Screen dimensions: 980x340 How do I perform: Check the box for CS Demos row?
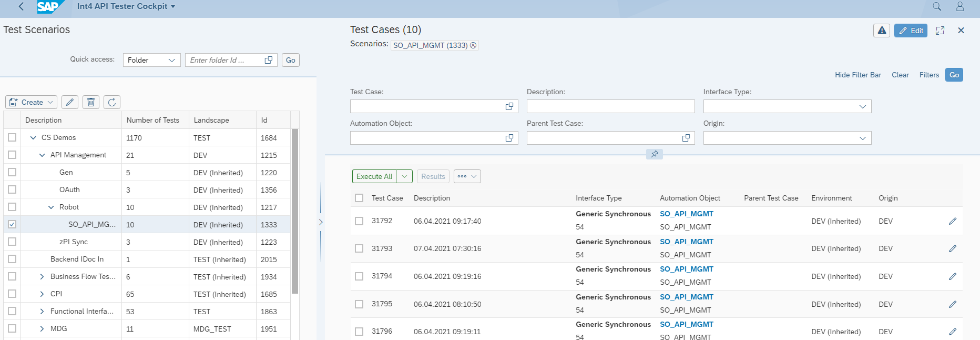pyautogui.click(x=12, y=137)
